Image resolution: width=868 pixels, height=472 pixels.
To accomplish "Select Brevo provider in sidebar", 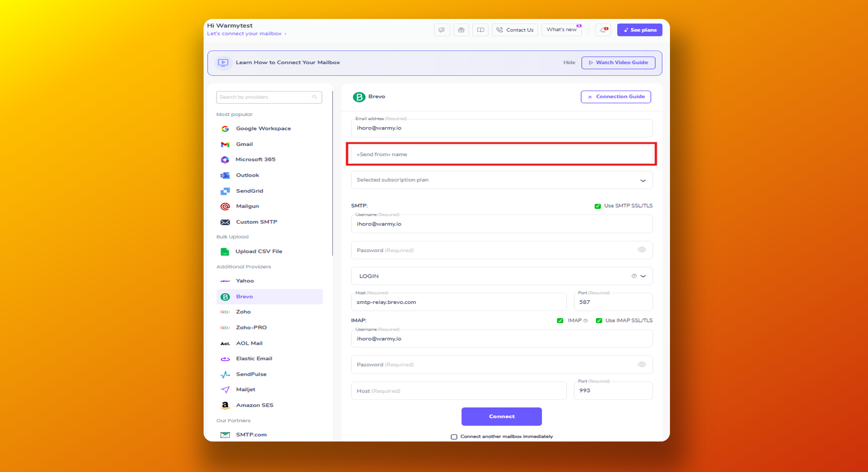I will (x=269, y=297).
